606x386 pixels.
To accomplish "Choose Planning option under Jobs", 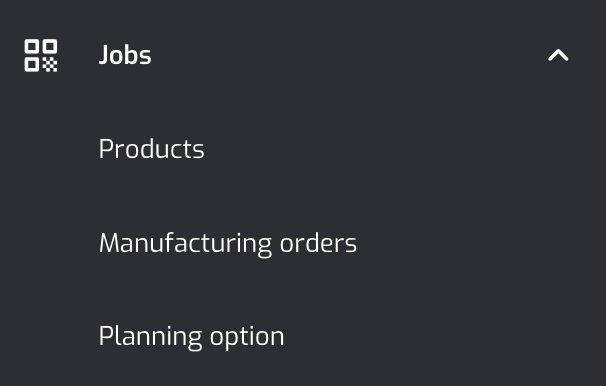I will [x=191, y=337].
